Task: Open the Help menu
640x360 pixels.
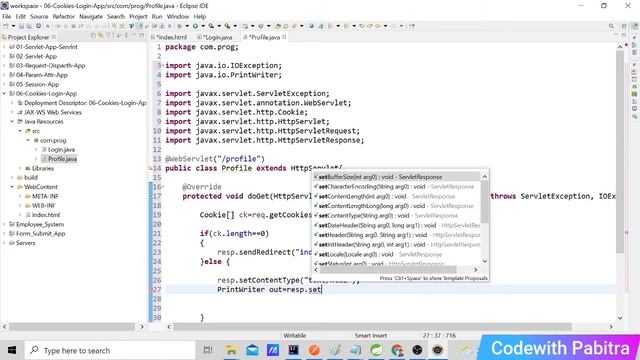Action: coord(200,17)
